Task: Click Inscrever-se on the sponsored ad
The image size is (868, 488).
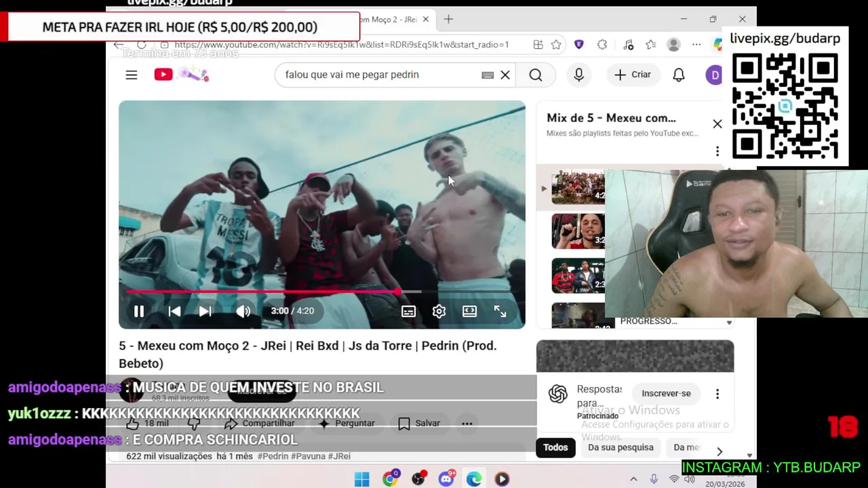Action: pos(666,393)
